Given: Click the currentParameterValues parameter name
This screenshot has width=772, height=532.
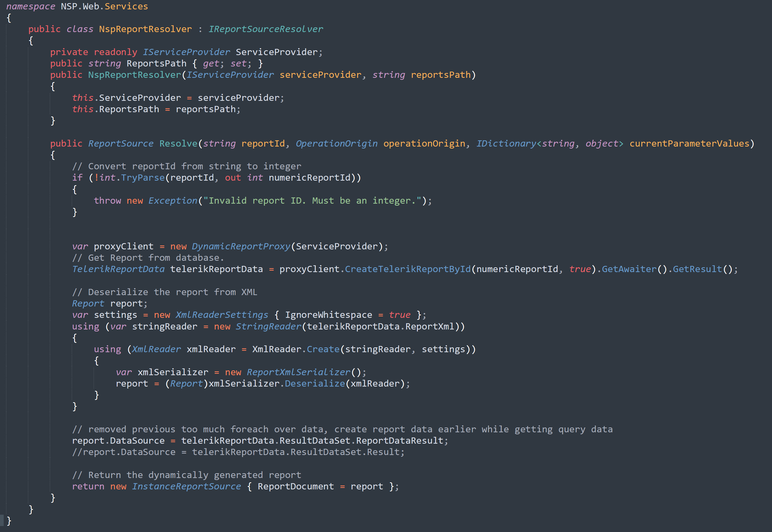Looking at the screenshot, I should [689, 143].
